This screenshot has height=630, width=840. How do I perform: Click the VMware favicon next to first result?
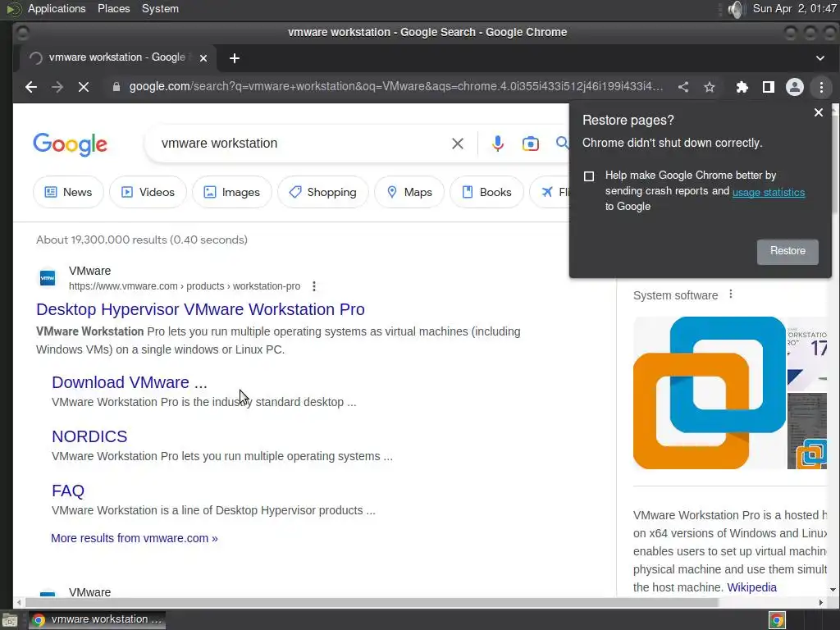[x=48, y=278]
